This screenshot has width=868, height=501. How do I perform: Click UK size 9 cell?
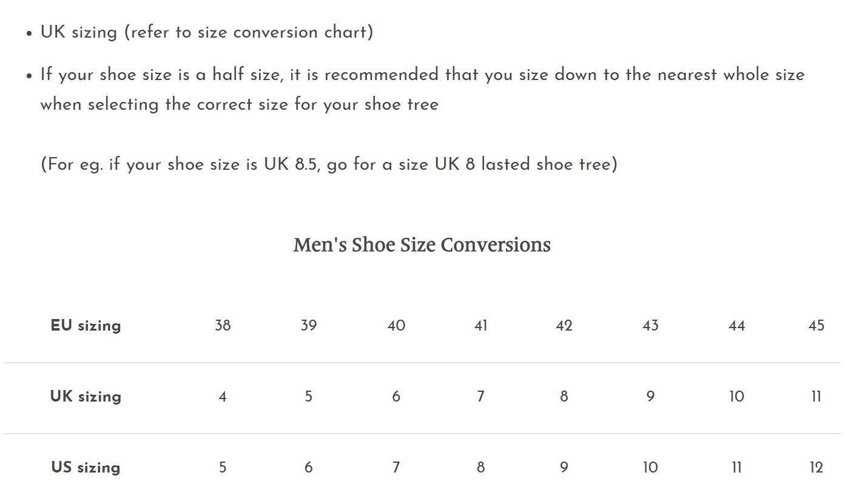[x=650, y=397]
